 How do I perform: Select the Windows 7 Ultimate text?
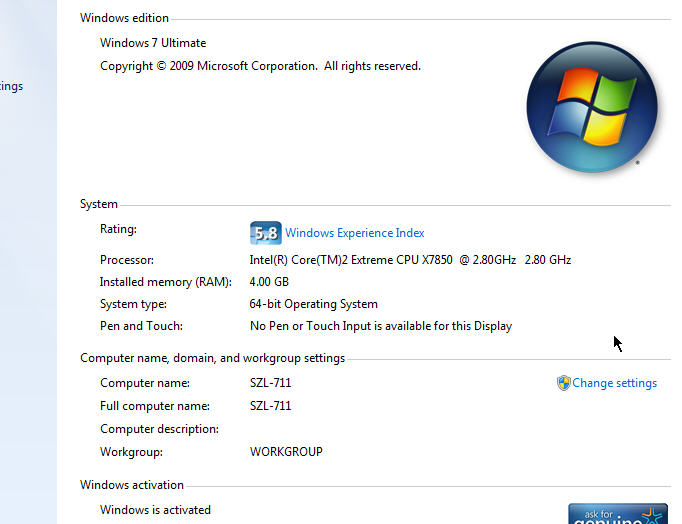pyautogui.click(x=153, y=43)
